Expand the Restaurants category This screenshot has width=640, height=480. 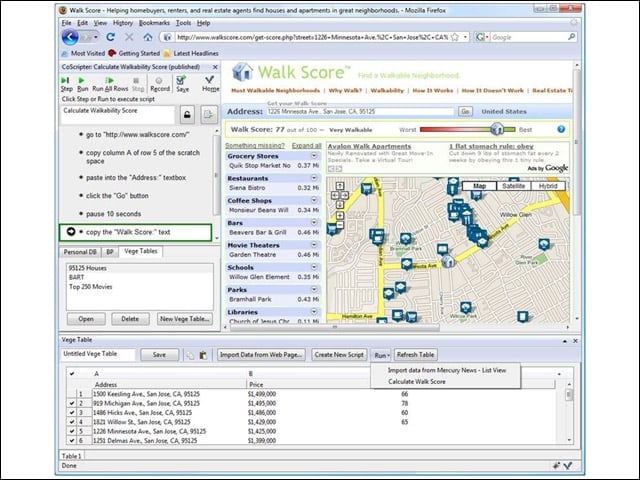click(314, 178)
